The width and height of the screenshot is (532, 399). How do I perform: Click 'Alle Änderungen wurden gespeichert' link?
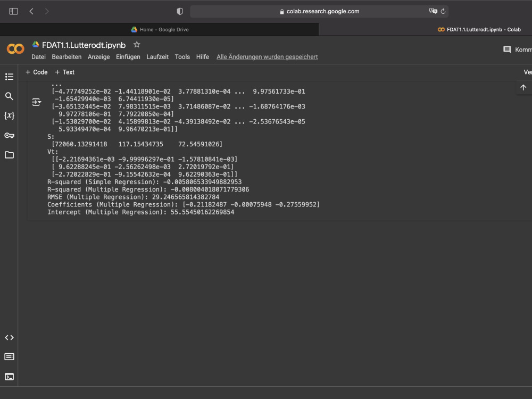click(x=267, y=57)
